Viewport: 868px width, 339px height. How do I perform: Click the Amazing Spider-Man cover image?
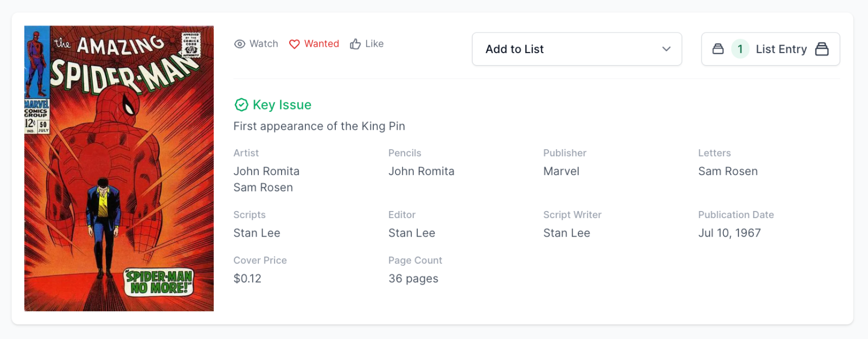click(119, 168)
